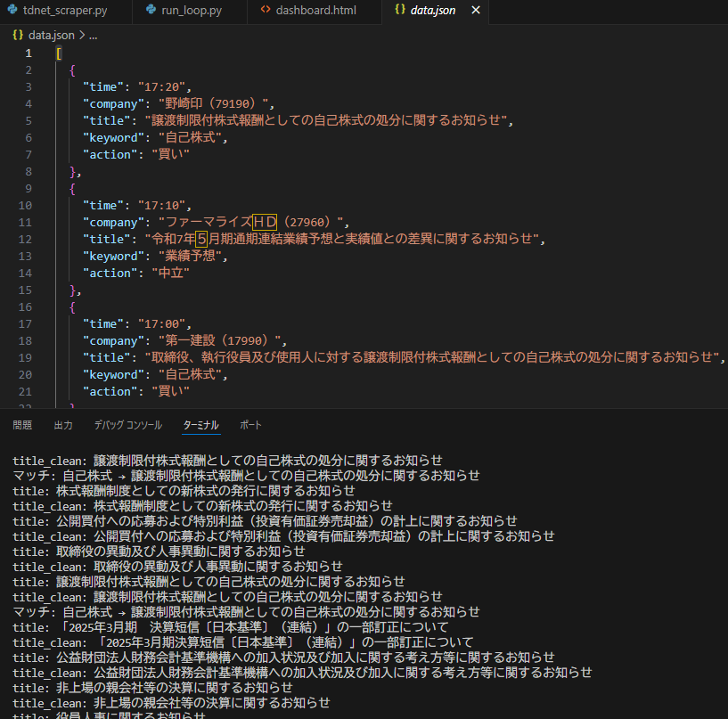Click the data.json breadcrumb label
Image resolution: width=728 pixels, height=719 pixels.
pyautogui.click(x=51, y=36)
